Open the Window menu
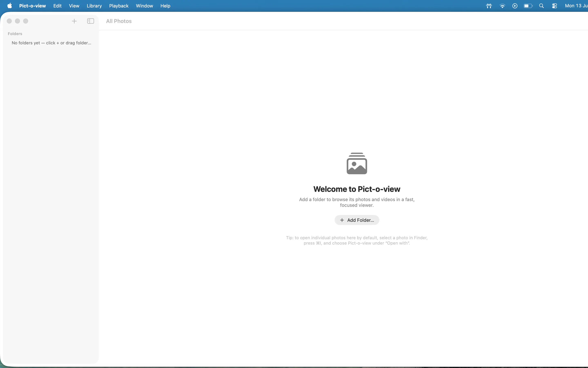588x368 pixels. coord(144,6)
